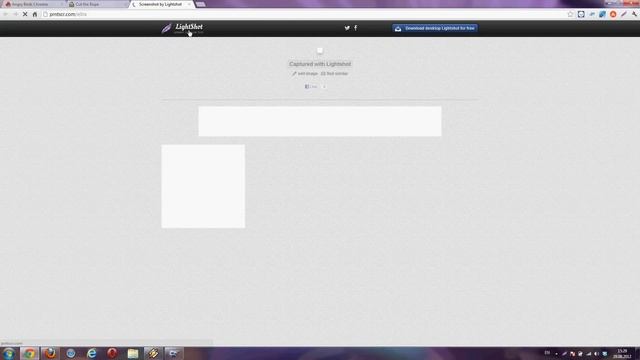The width and height of the screenshot is (640, 360).
Task: Click the wide blank banner placeholder
Action: coord(320,121)
